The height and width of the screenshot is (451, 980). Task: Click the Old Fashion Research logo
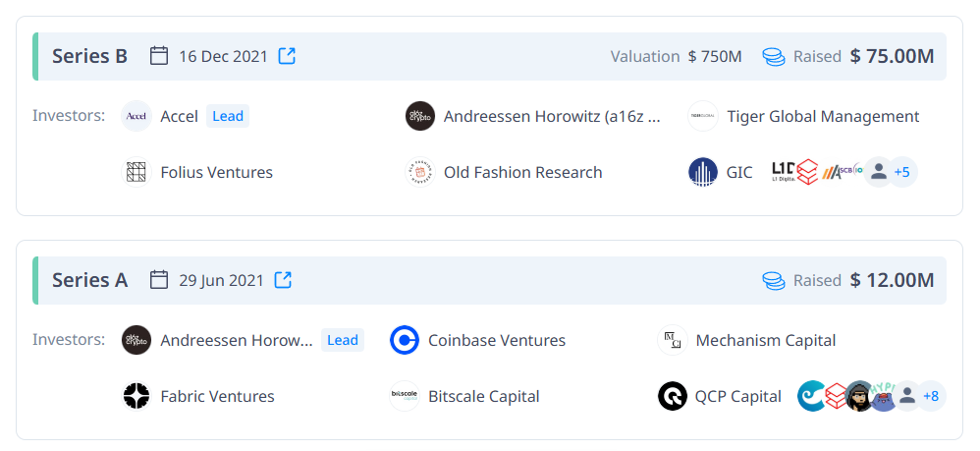click(x=420, y=172)
